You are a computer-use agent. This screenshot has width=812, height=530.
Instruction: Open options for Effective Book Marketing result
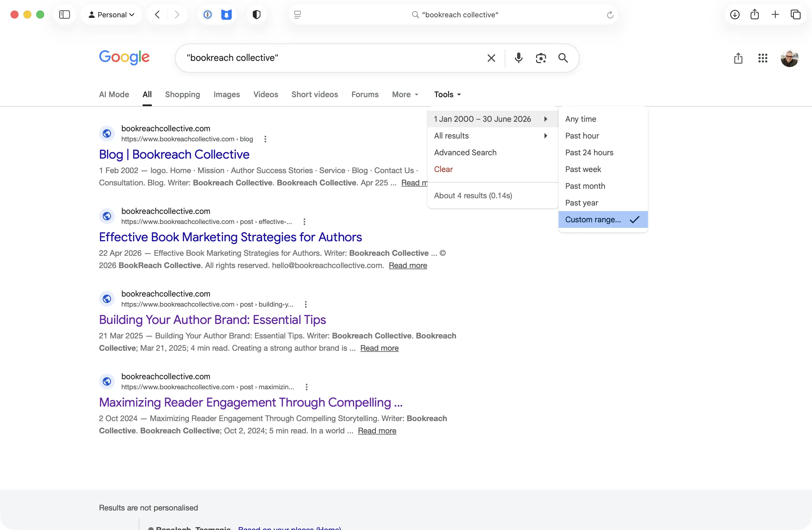[x=304, y=222]
